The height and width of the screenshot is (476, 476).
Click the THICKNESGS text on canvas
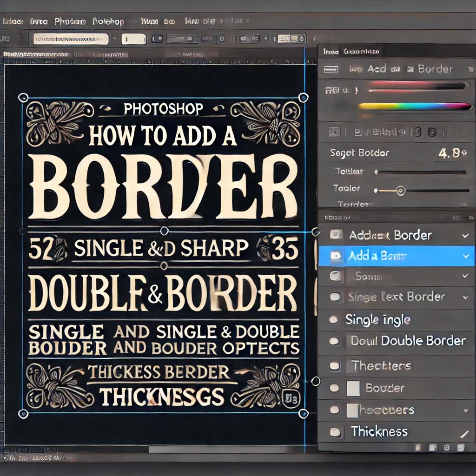(162, 397)
